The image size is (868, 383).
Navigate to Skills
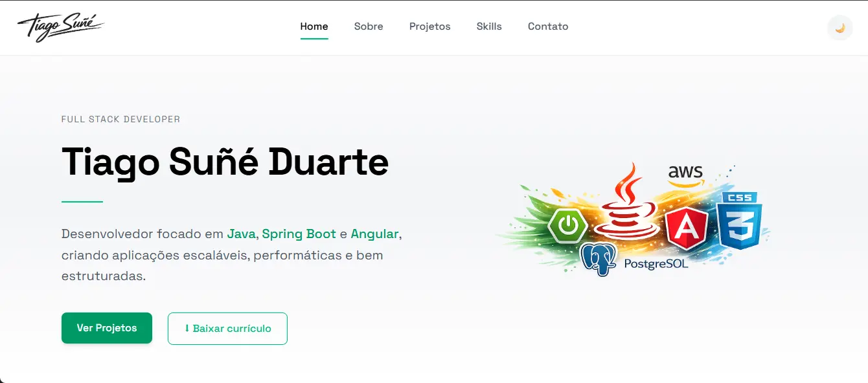point(489,27)
